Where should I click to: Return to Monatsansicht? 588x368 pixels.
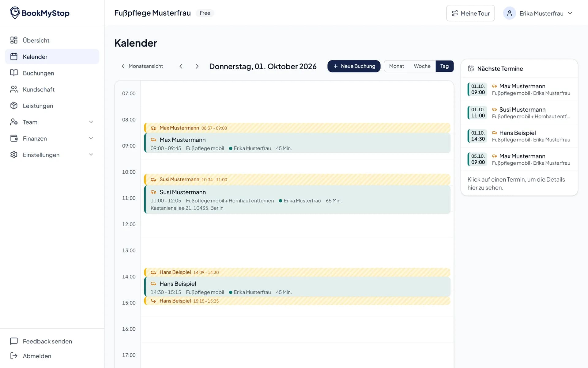click(x=142, y=66)
